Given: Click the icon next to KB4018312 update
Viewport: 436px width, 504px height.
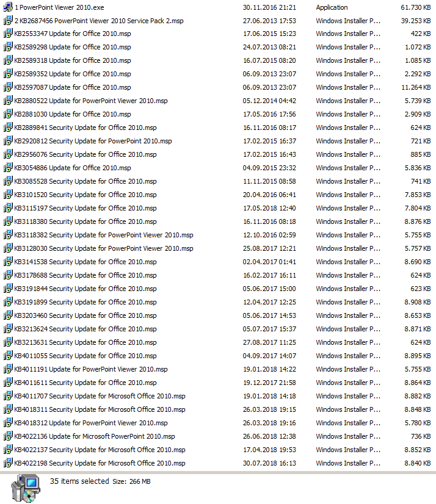Looking at the screenshot, I should [8, 423].
